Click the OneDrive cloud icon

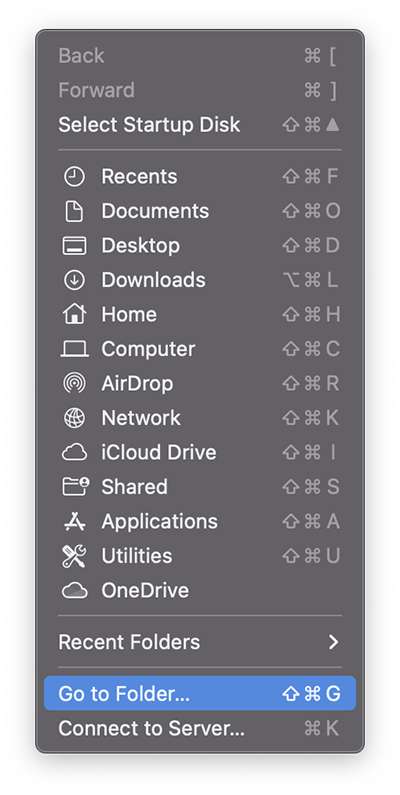(x=75, y=591)
